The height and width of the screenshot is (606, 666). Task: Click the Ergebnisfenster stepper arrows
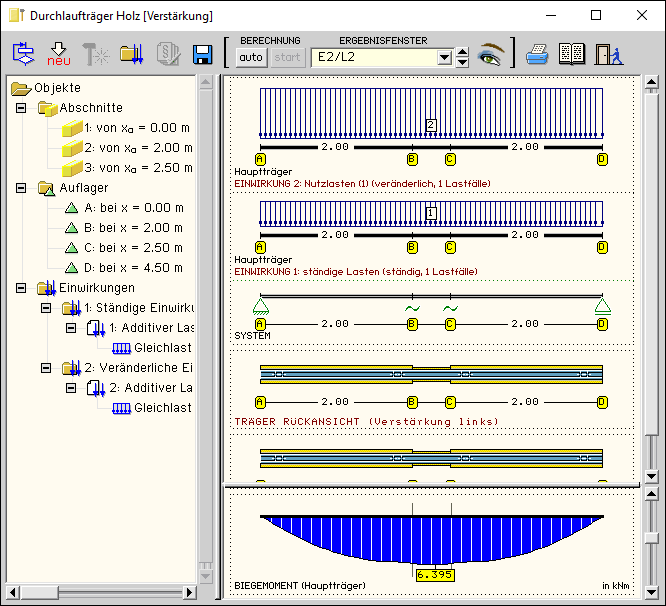point(462,57)
